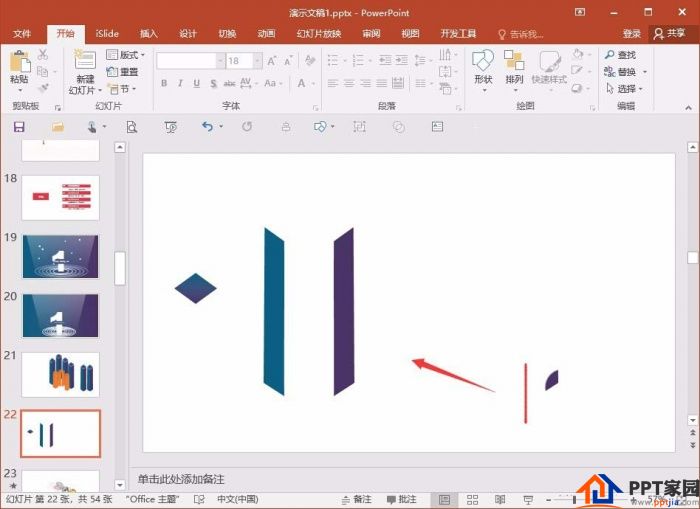Open the Design (设计) ribbon tab
Image resolution: width=700 pixels, height=509 pixels.
click(188, 33)
